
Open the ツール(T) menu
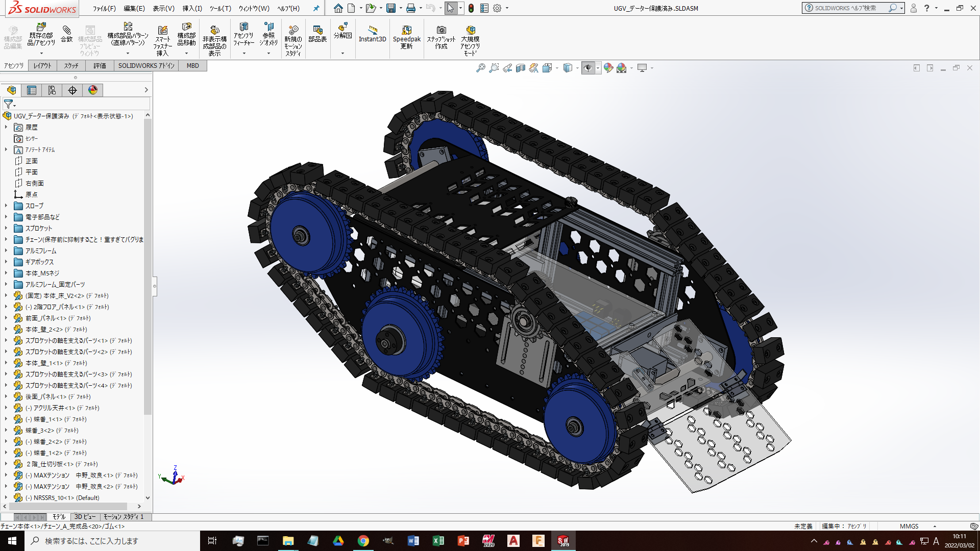[220, 8]
